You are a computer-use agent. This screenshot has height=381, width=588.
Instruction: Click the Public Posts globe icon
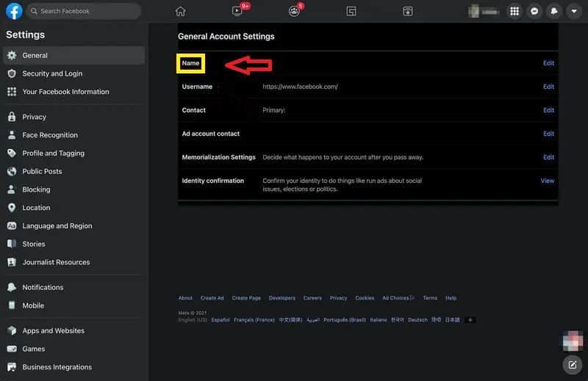(x=12, y=171)
